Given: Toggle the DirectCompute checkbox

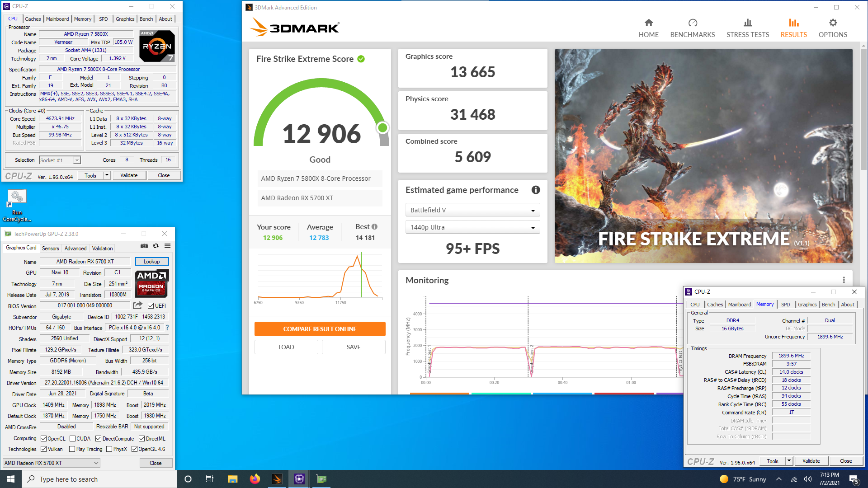Looking at the screenshot, I should click(x=98, y=439).
